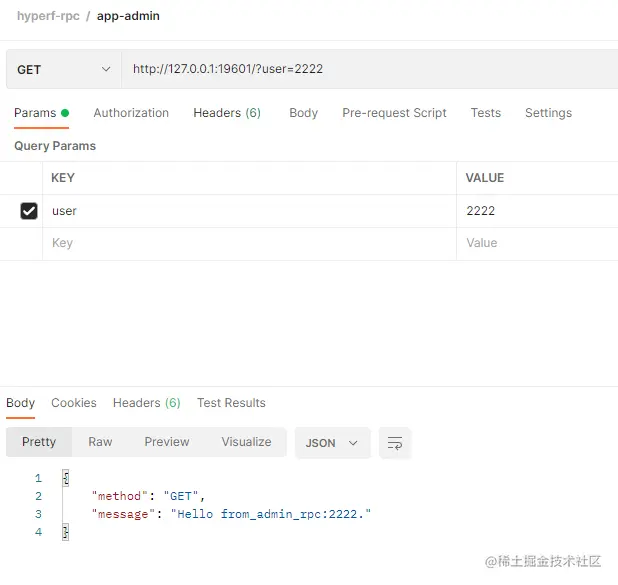This screenshot has height=585, width=618.
Task: Click the "method" key in response
Action: pyautogui.click(x=119, y=496)
